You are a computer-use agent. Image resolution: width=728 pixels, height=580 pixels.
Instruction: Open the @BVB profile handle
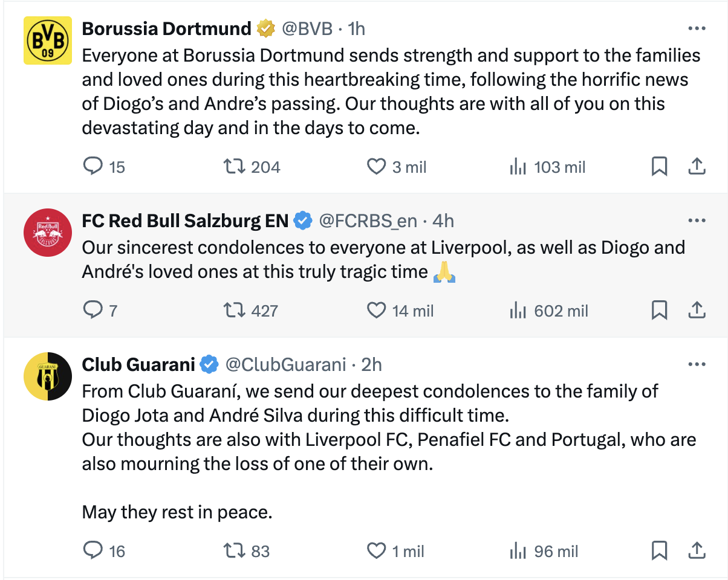click(307, 28)
